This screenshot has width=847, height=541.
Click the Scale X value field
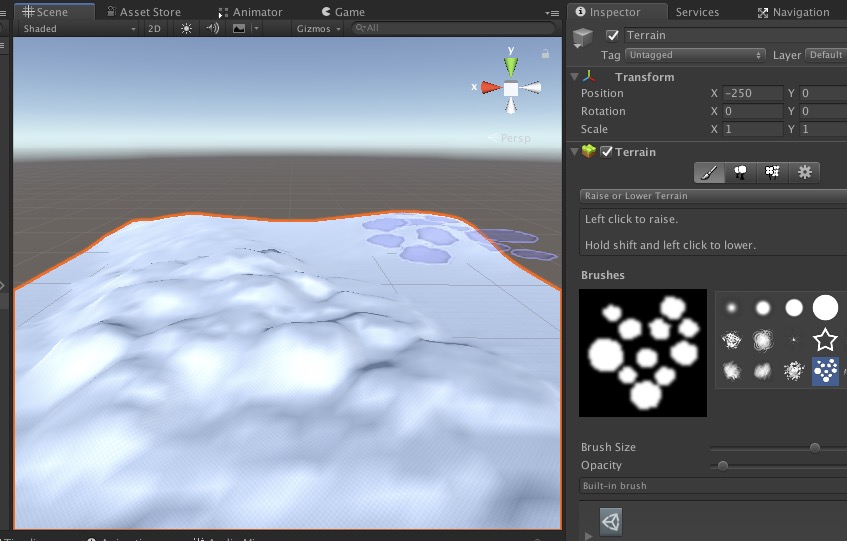[752, 130]
